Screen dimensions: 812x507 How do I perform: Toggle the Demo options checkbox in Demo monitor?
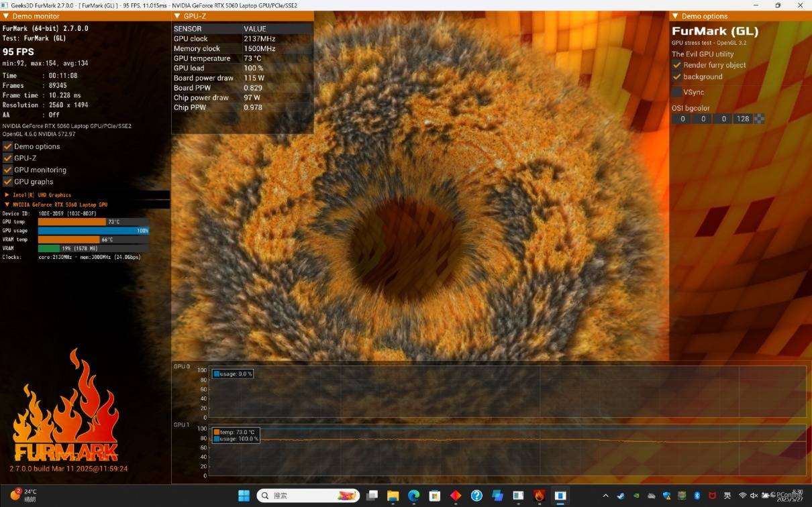[7, 146]
